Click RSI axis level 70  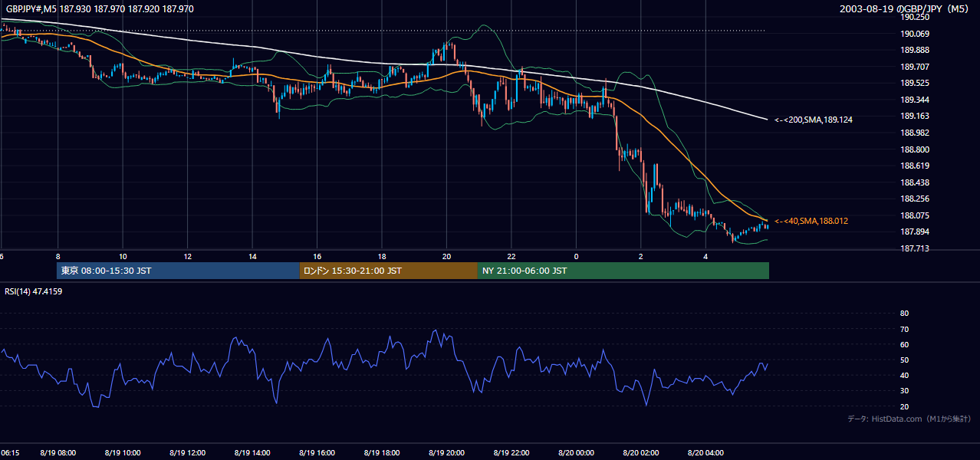point(904,329)
